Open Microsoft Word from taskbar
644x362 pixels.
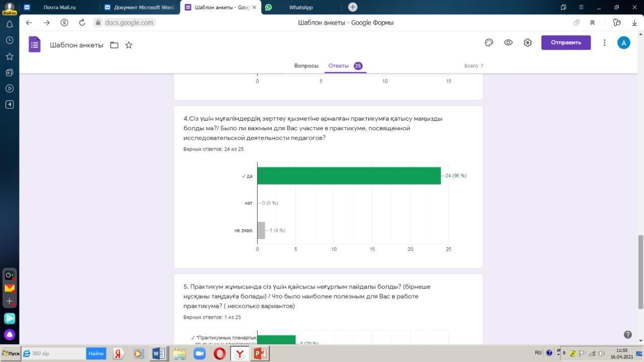(158, 353)
